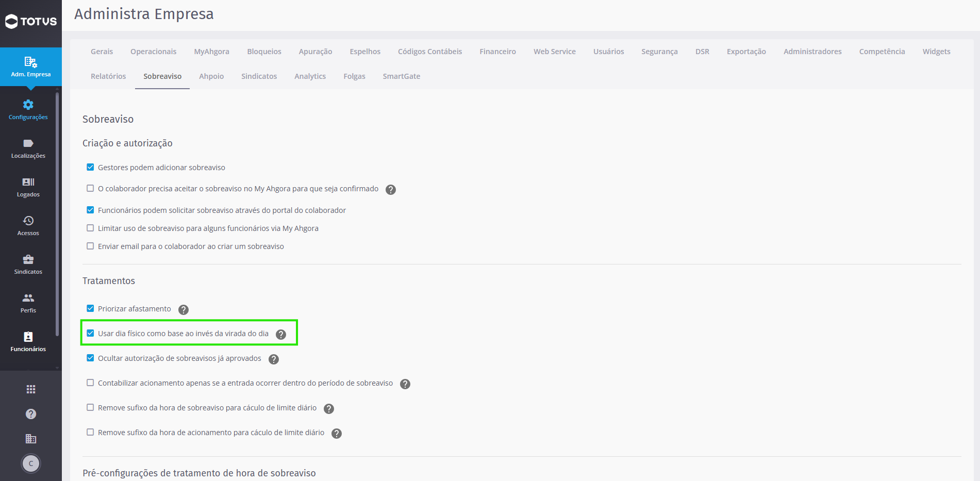Enable Contabilizar acionamento apenas se a entrada checkbox
980x481 pixels.
[90, 383]
